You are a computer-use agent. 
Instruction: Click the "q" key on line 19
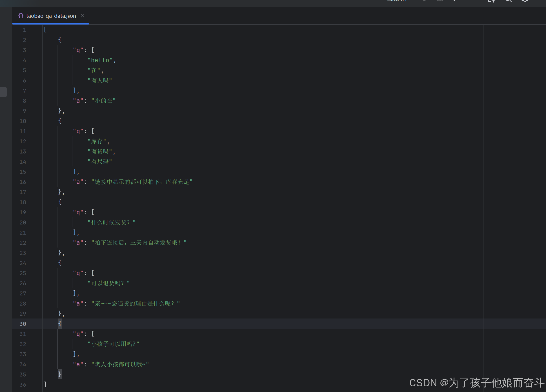click(78, 212)
